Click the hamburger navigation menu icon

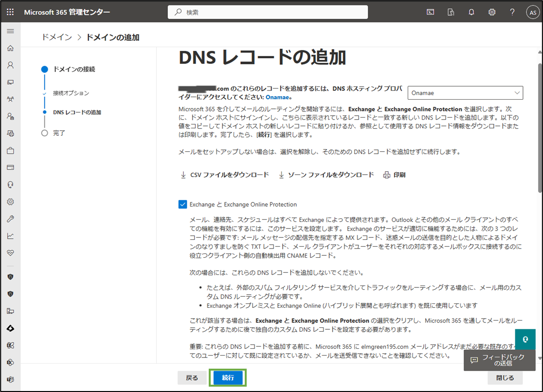click(x=10, y=31)
